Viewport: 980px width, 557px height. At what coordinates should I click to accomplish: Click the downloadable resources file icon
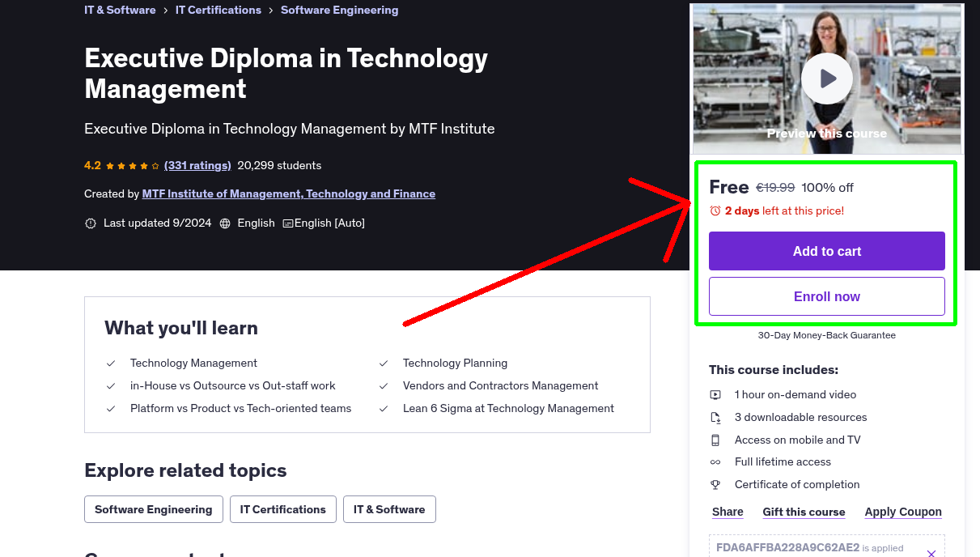point(715,418)
